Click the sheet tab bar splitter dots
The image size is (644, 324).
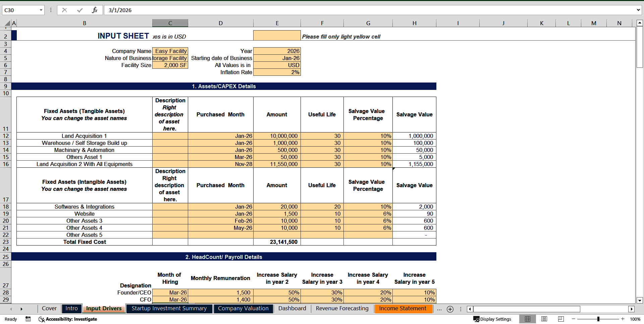pos(461,309)
